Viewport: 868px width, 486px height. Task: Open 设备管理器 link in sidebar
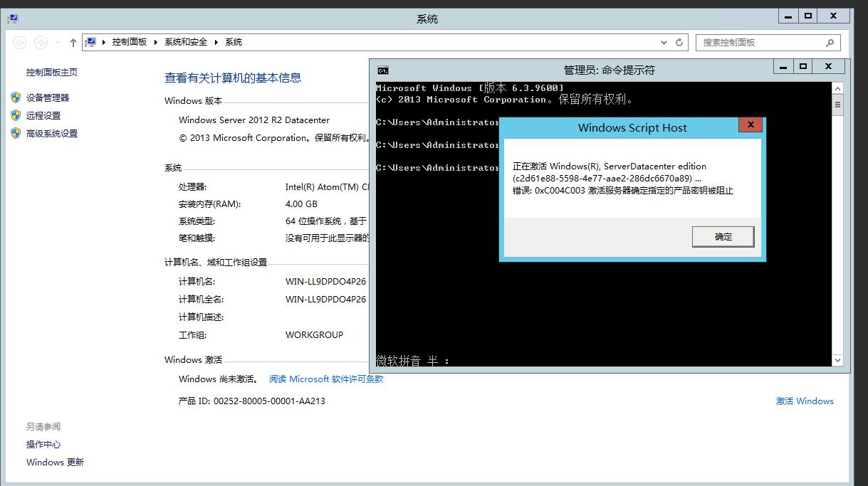point(48,97)
